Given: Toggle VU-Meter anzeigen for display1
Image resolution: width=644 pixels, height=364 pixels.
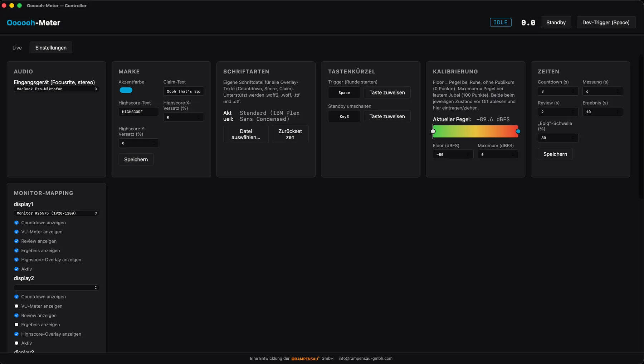Looking at the screenshot, I should tap(16, 232).
